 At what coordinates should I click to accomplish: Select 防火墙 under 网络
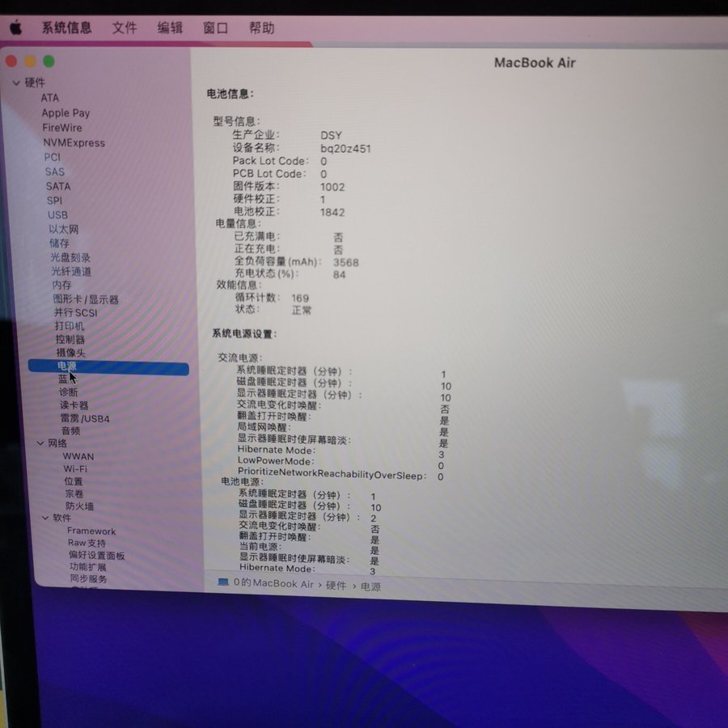tap(79, 506)
